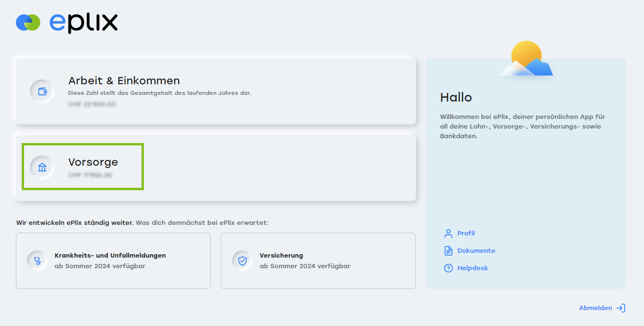Select the Vorsorge heading

(x=93, y=162)
